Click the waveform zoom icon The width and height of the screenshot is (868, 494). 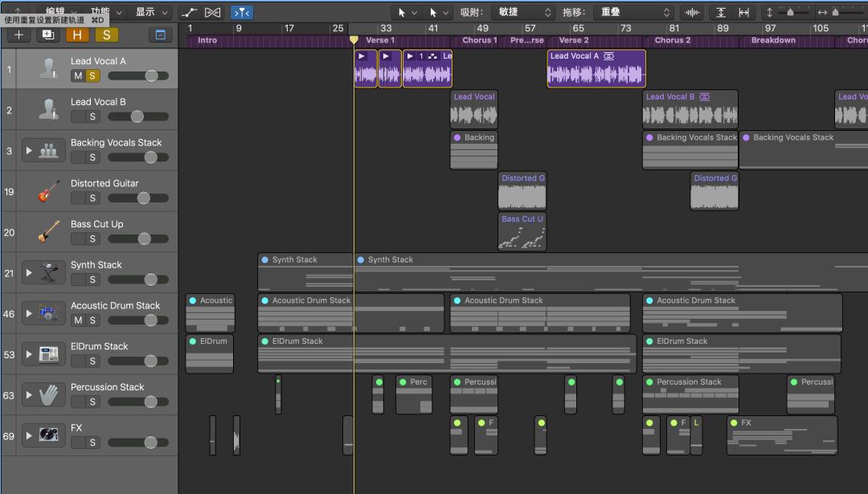(691, 12)
